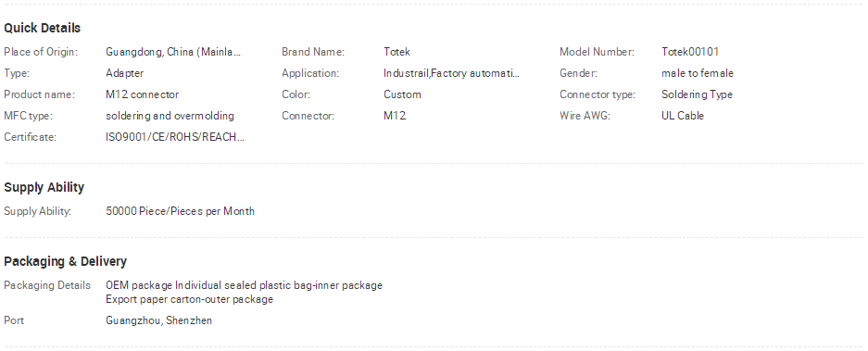Click the Supply Ability section heading

pyautogui.click(x=44, y=187)
